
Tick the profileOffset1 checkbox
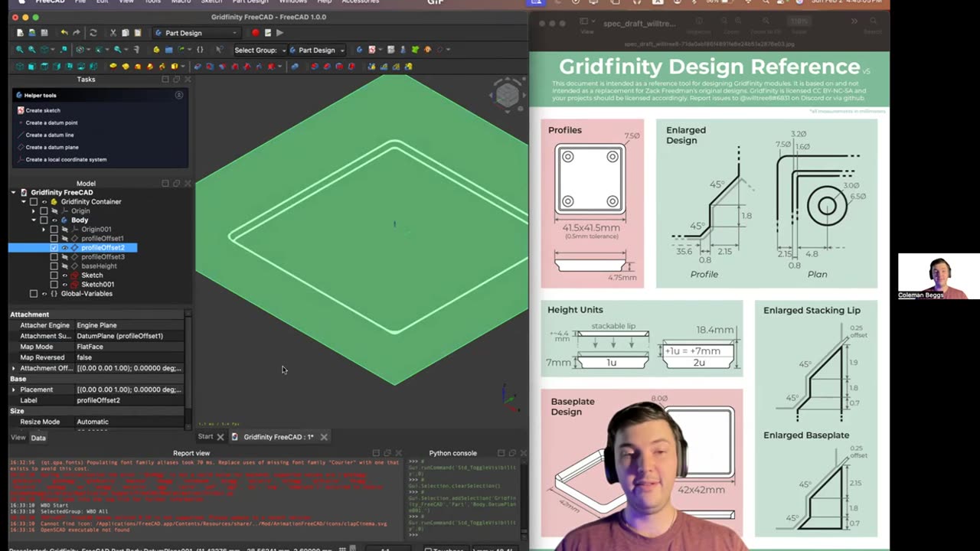click(x=54, y=239)
